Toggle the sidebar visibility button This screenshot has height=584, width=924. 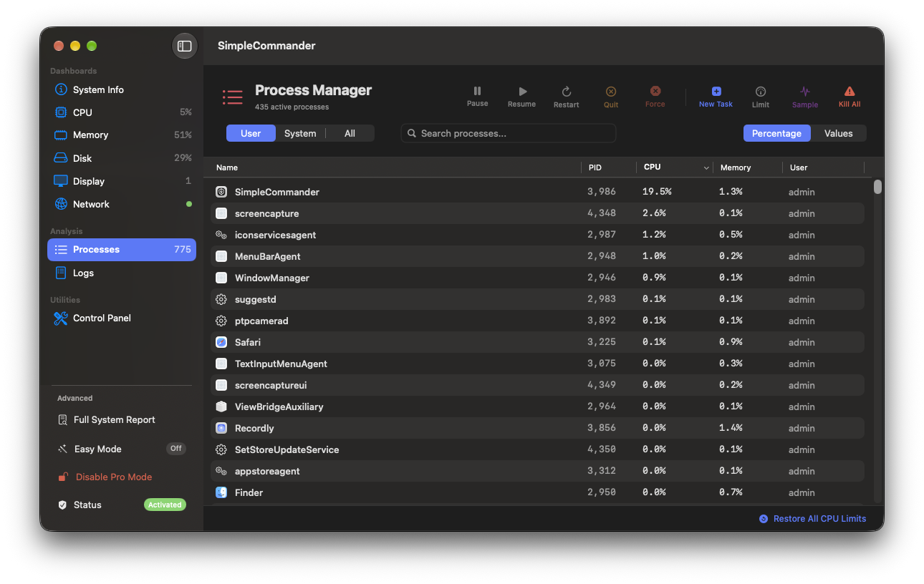(x=185, y=46)
